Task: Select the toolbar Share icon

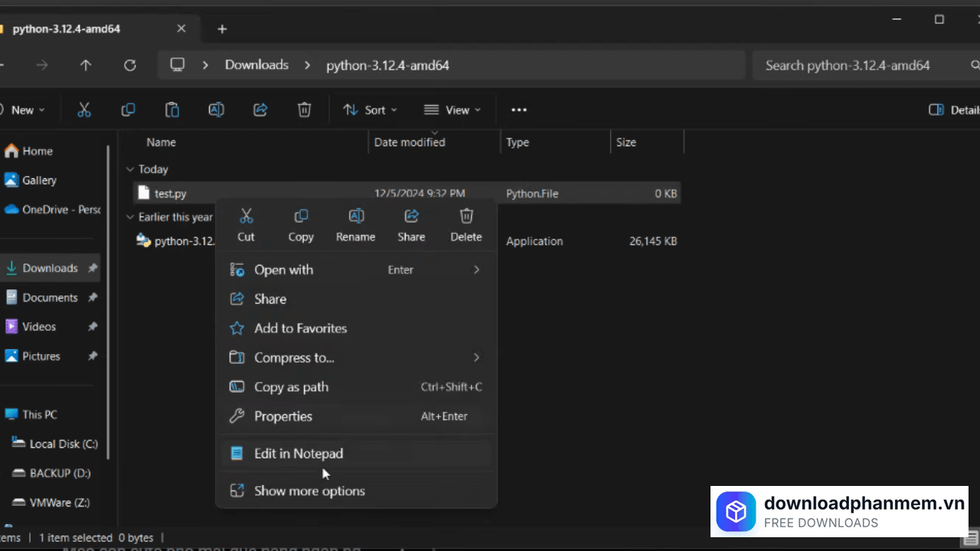Action: pyautogui.click(x=260, y=110)
